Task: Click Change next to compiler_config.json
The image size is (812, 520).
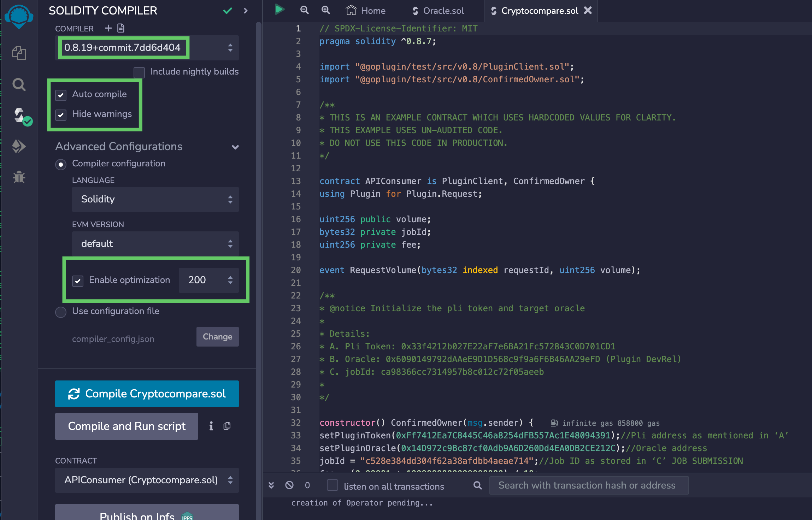Action: point(217,336)
